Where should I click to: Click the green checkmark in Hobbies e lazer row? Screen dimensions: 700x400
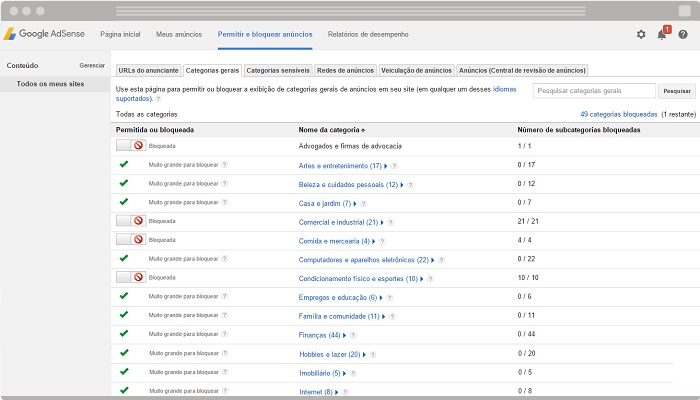pos(124,352)
